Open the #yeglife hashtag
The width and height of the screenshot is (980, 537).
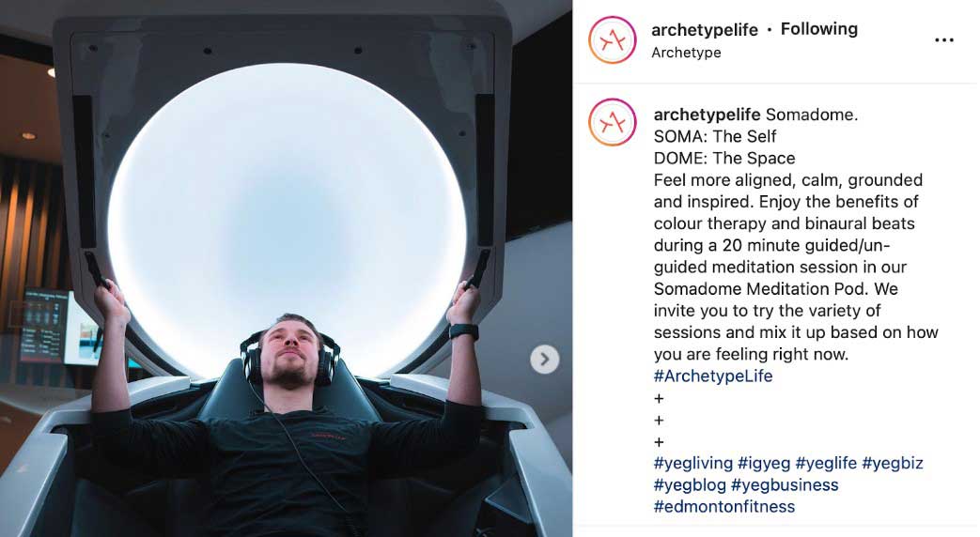click(826, 464)
